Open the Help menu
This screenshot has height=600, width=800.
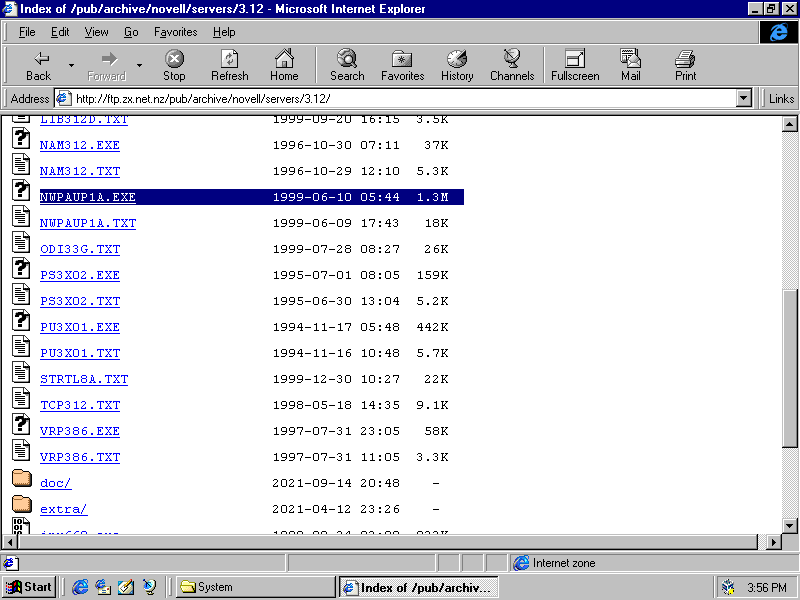coord(224,32)
